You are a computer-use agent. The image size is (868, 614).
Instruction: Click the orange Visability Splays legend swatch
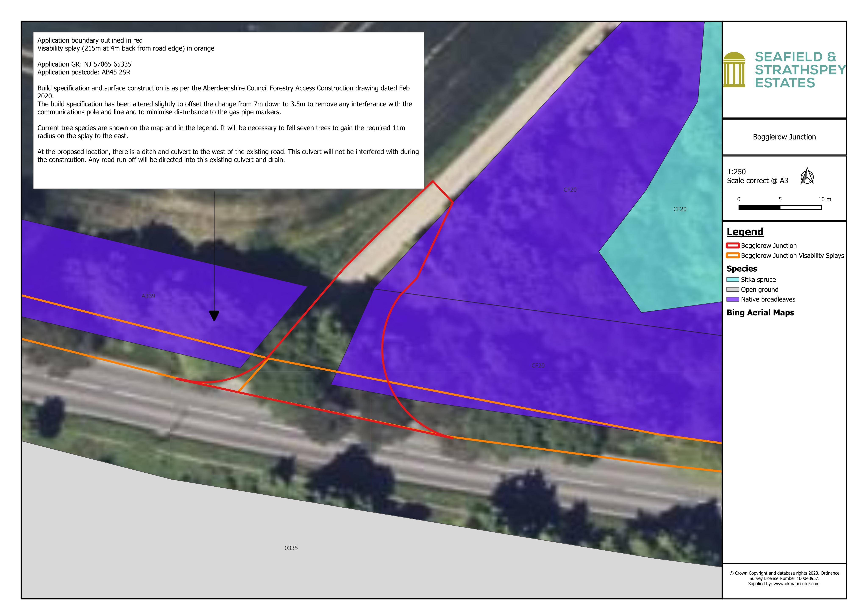tap(733, 256)
